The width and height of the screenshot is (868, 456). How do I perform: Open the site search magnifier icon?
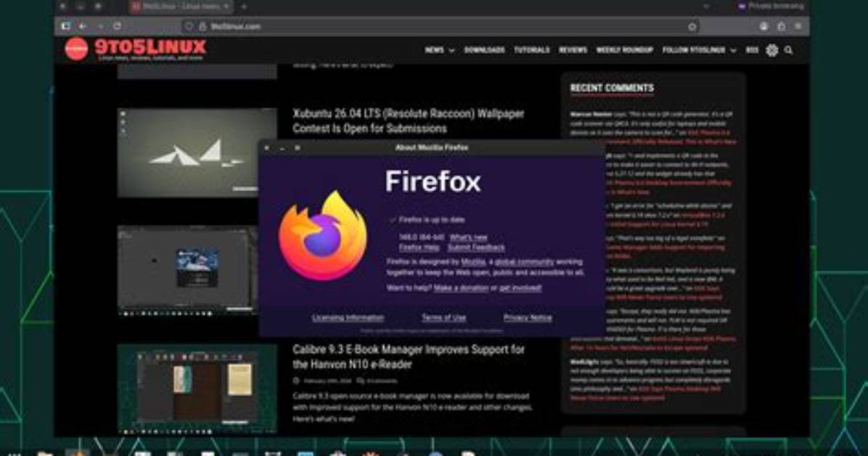(789, 50)
